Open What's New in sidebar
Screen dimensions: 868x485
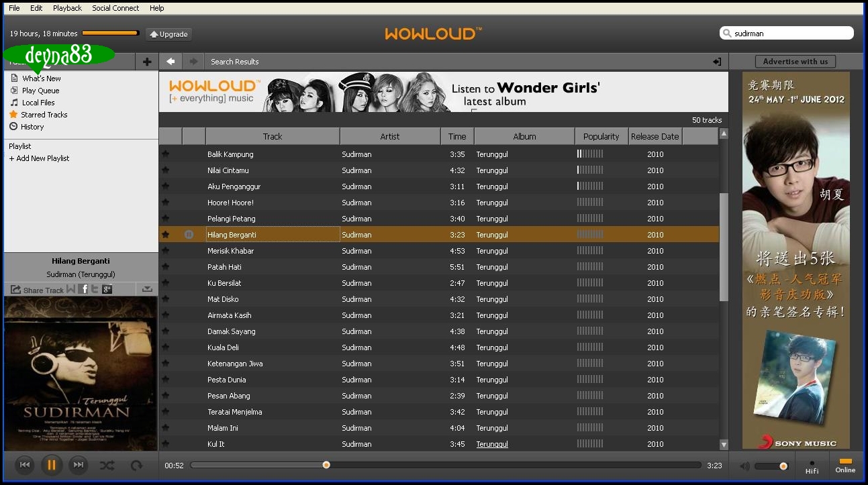tap(42, 78)
